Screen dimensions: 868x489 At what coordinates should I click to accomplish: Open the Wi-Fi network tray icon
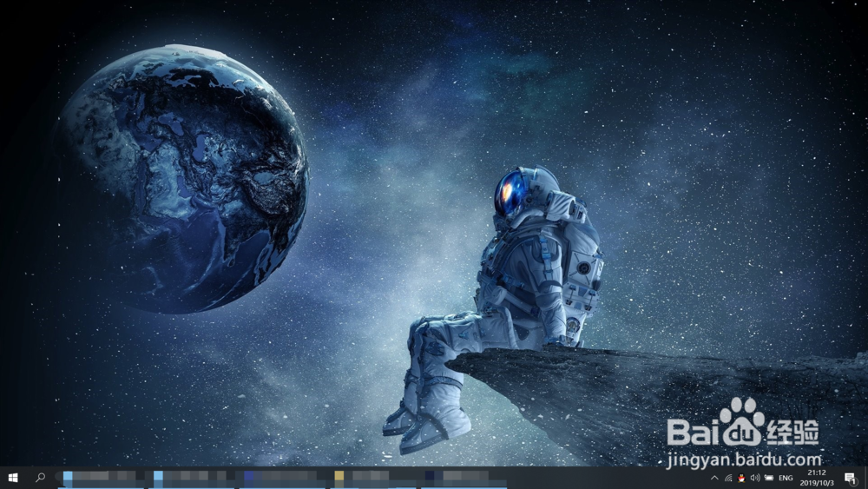pos(728,478)
